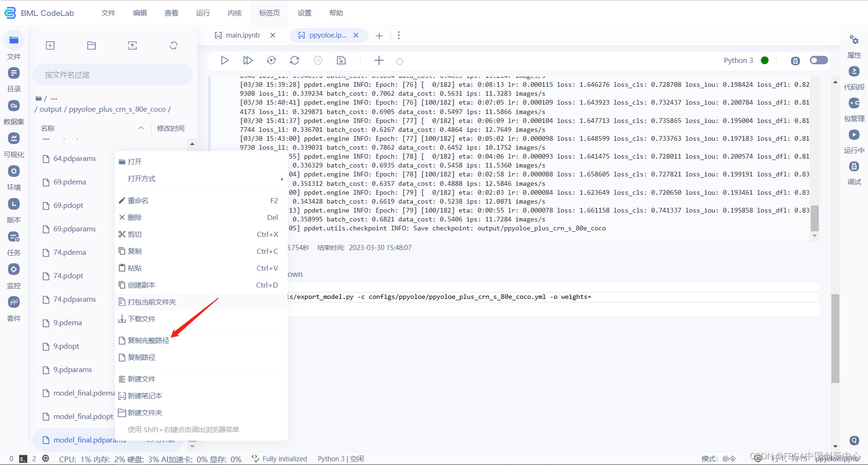The height and width of the screenshot is (465, 868).
Task: Choose 删除 in context menu
Action: pos(201,217)
